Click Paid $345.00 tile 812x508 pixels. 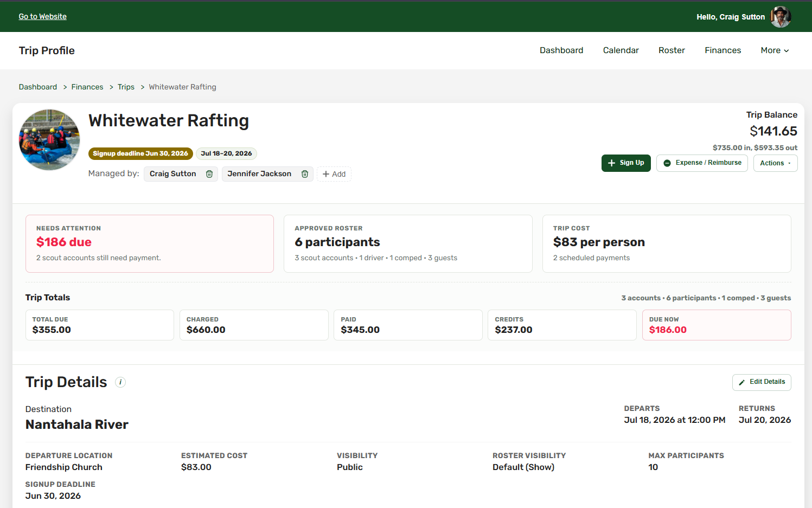(408, 325)
